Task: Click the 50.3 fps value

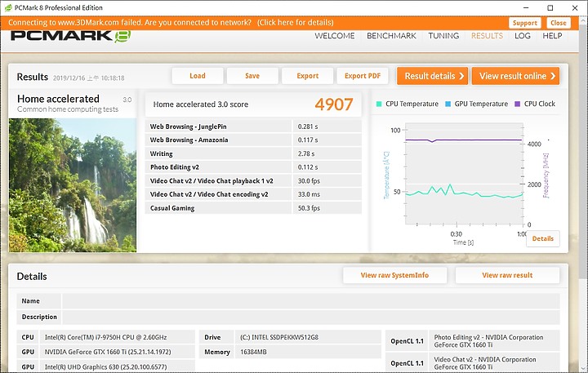Action: tap(309, 208)
